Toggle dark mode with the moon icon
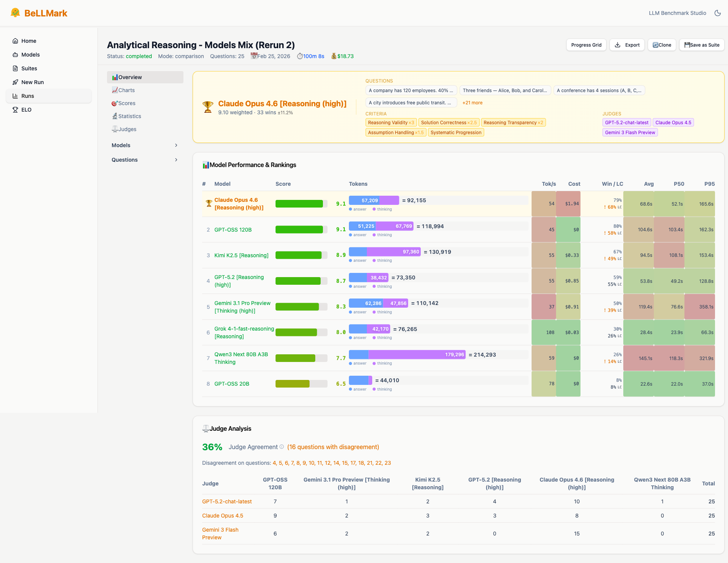This screenshot has width=728, height=563. click(x=717, y=13)
